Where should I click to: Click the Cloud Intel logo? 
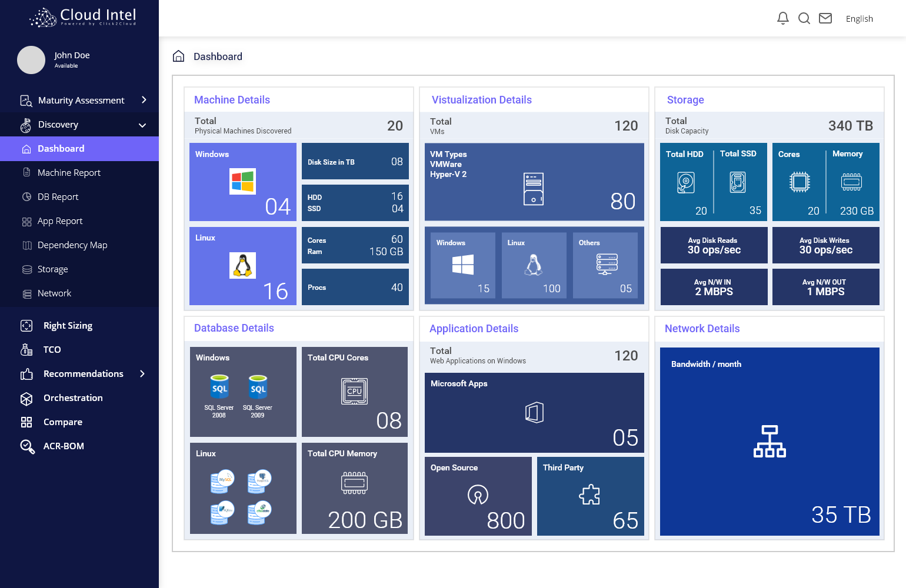point(83,17)
